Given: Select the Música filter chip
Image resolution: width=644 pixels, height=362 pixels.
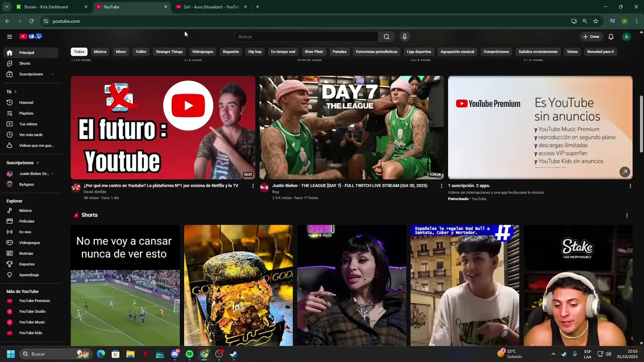Looking at the screenshot, I should coord(100,52).
